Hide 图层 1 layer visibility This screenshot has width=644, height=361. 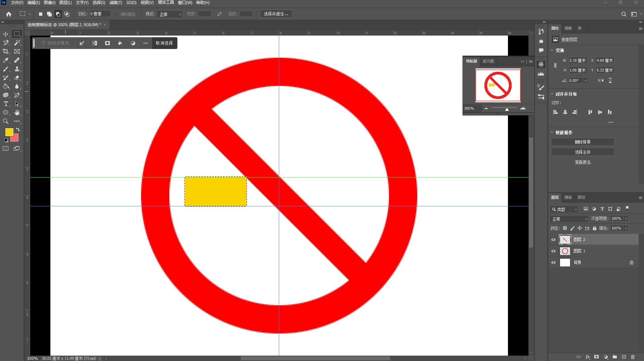[553, 251]
